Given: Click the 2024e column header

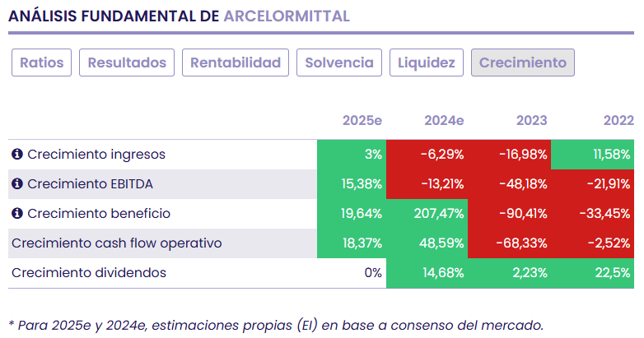Looking at the screenshot, I should [x=444, y=121].
